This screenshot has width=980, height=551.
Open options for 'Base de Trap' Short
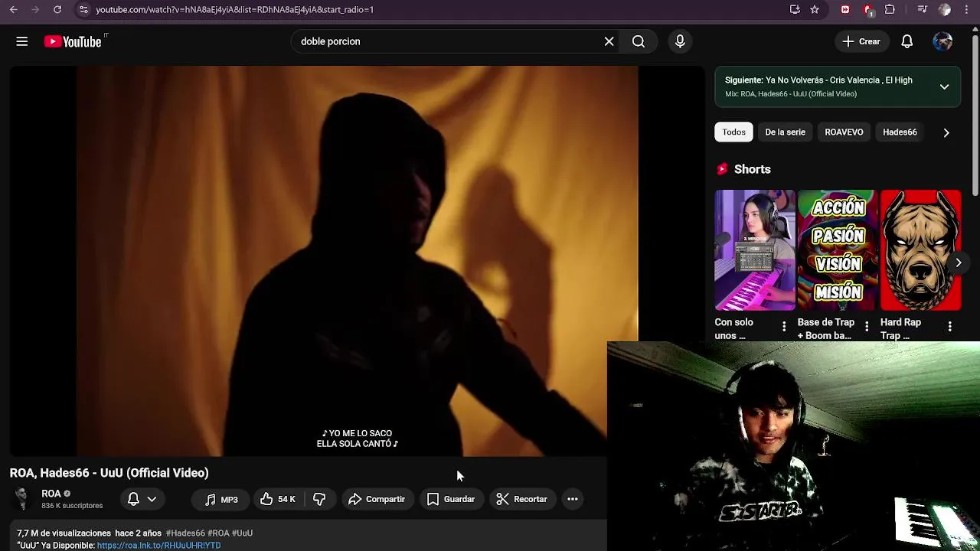(x=866, y=327)
